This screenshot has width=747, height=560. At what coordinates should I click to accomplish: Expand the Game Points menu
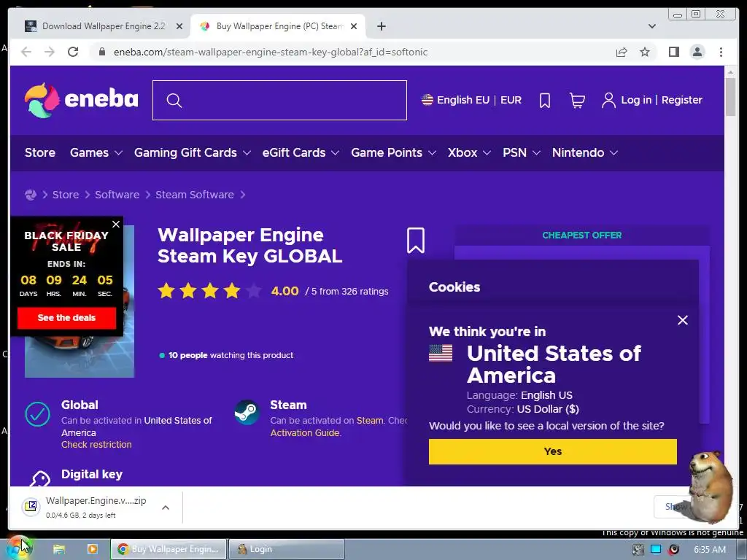[x=393, y=153]
